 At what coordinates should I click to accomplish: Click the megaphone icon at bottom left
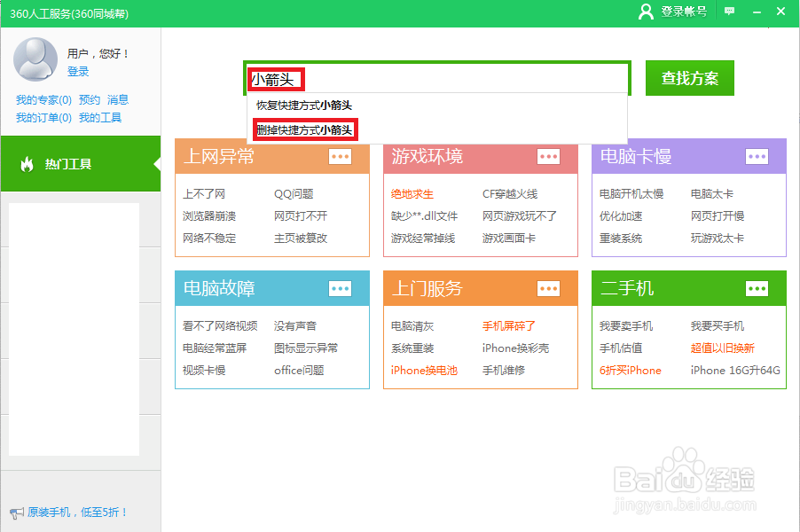click(x=16, y=512)
